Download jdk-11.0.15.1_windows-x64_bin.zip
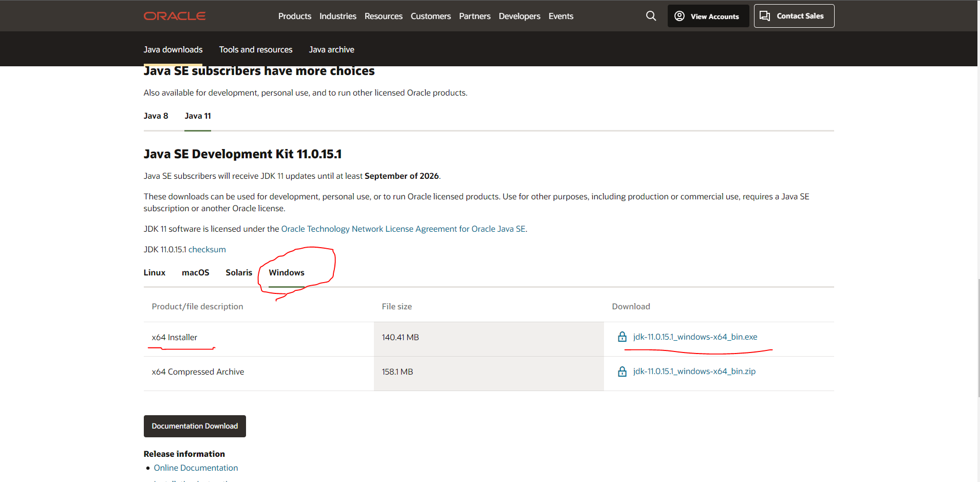The width and height of the screenshot is (980, 482). coord(694,371)
